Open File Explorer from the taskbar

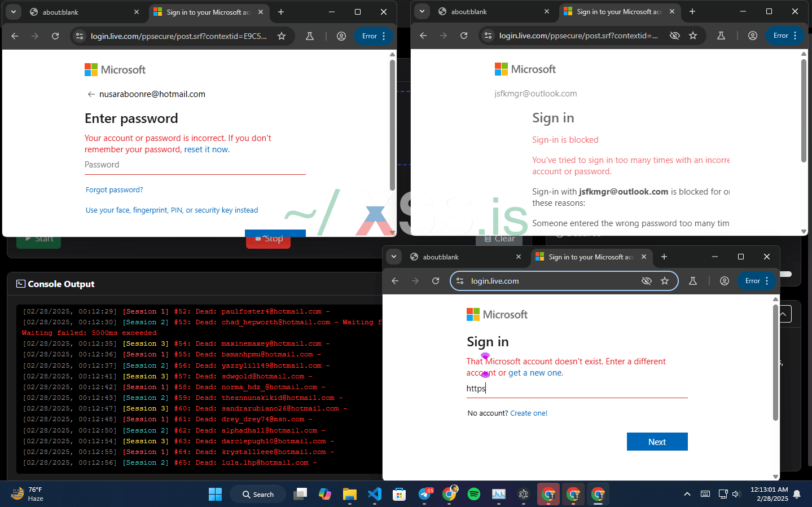(350, 494)
